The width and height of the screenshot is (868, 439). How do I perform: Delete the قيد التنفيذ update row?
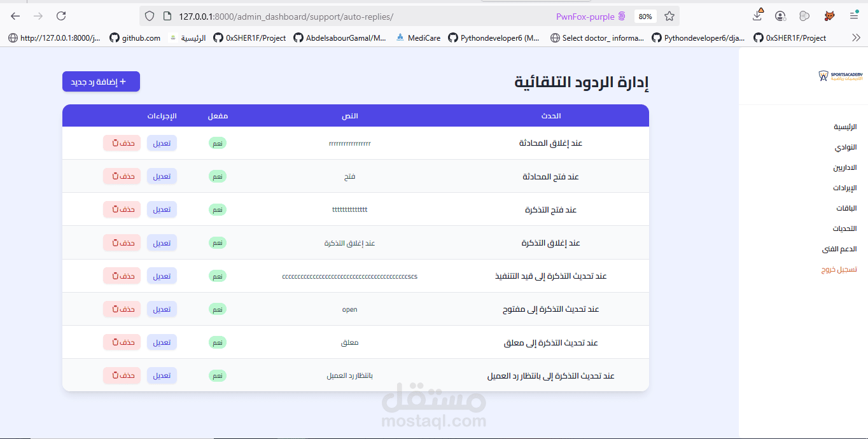click(x=122, y=275)
